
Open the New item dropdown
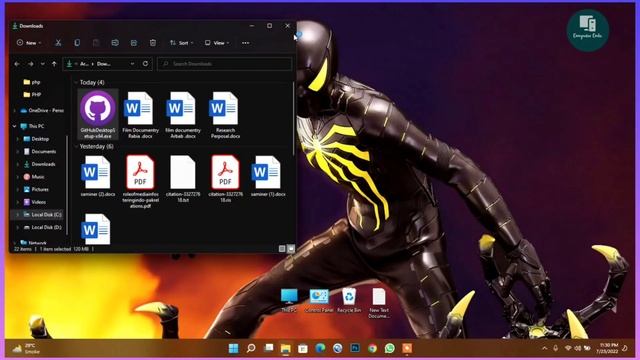29,43
